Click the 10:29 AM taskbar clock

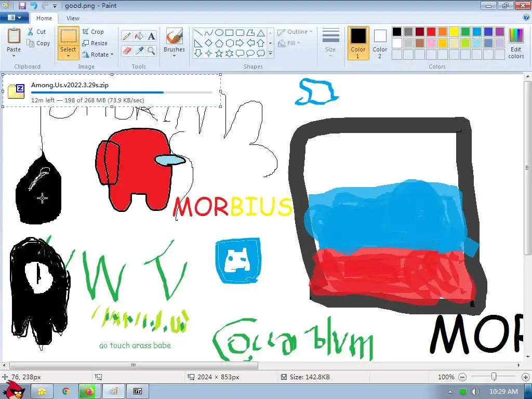pos(503,392)
